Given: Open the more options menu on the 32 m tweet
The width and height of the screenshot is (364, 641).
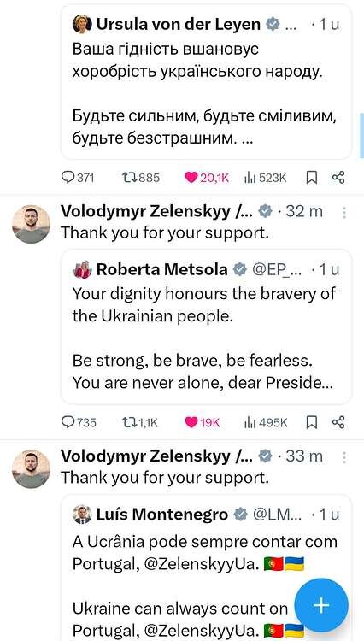Looking at the screenshot, I should click(x=344, y=213).
